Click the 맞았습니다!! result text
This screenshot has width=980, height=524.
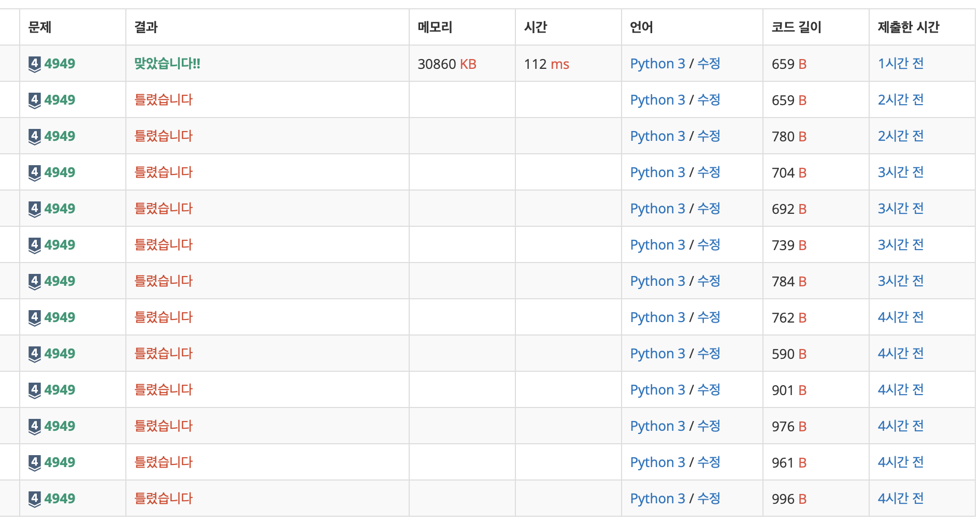tap(167, 64)
